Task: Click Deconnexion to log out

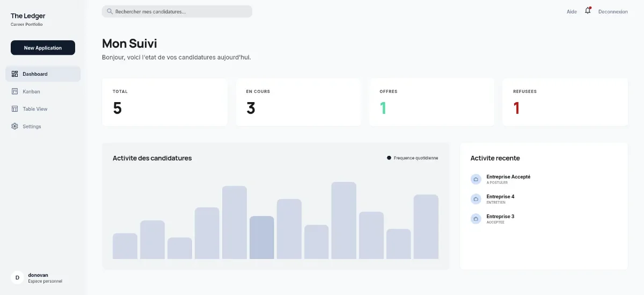Action: pos(613,12)
